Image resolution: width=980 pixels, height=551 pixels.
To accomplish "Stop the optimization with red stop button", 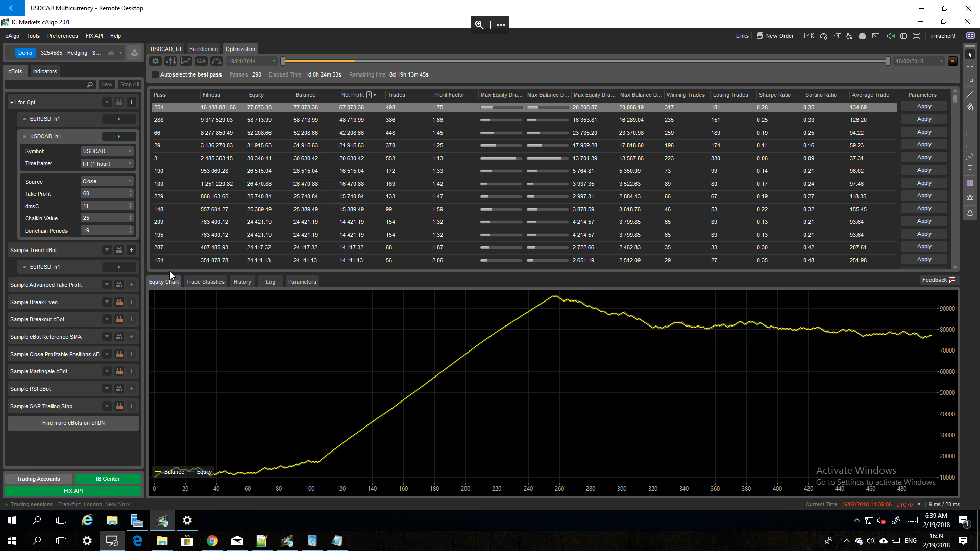I will click(x=952, y=61).
